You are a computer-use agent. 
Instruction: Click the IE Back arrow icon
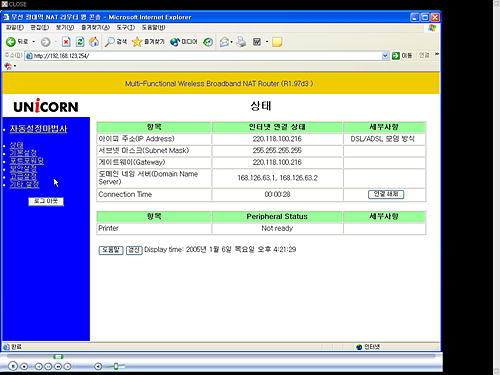pyautogui.click(x=11, y=42)
